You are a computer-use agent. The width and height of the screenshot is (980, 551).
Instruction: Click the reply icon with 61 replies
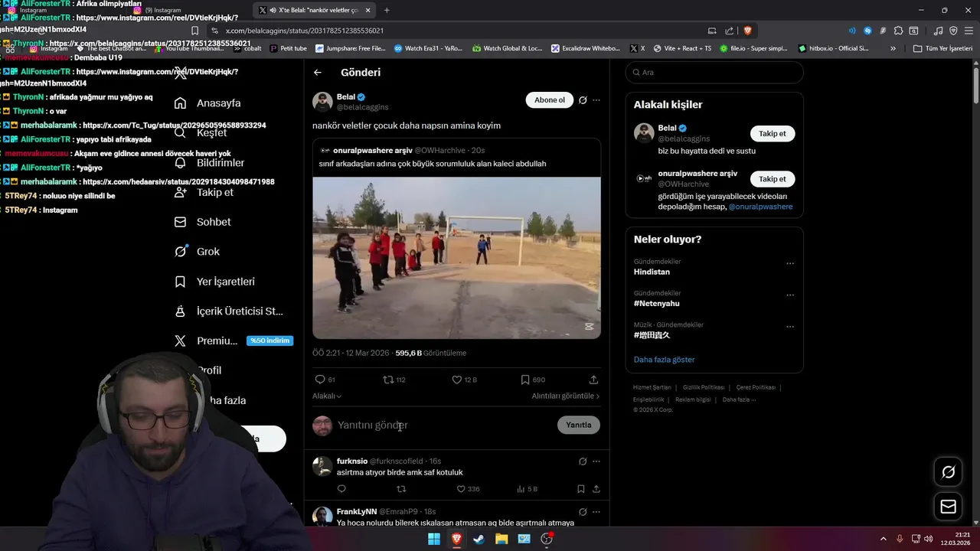tap(320, 380)
